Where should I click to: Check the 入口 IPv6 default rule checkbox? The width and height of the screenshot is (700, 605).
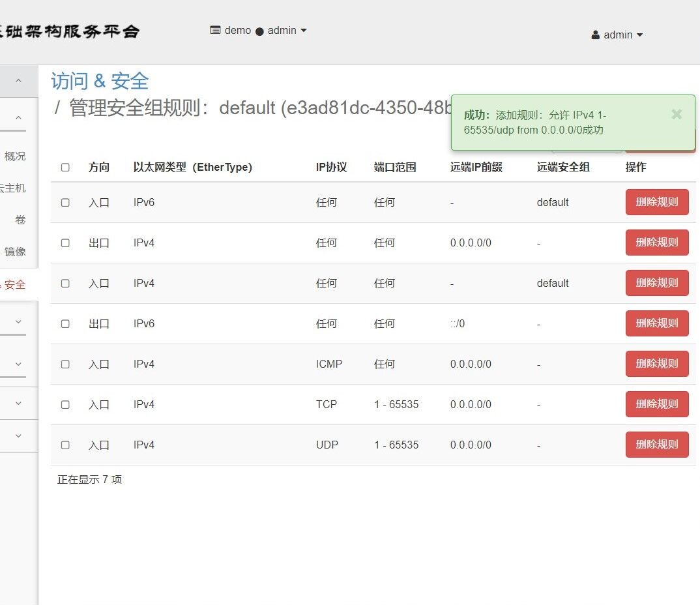click(65, 202)
